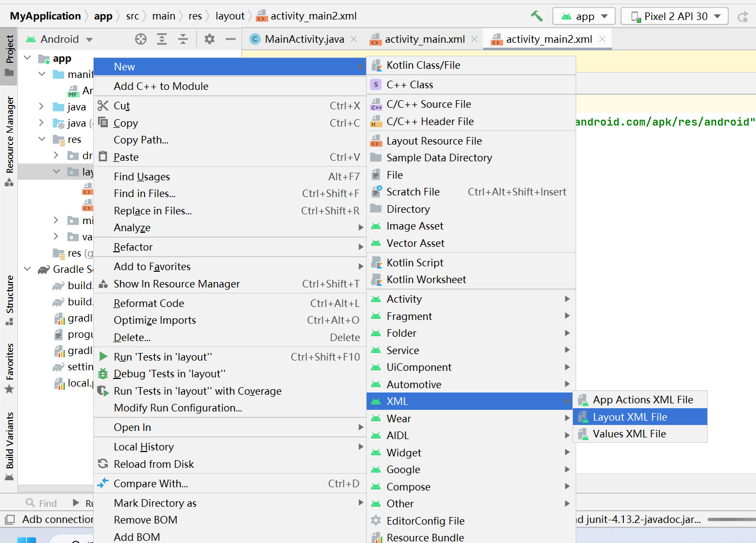
Task: Click the Image Asset Android icon
Action: tap(376, 226)
